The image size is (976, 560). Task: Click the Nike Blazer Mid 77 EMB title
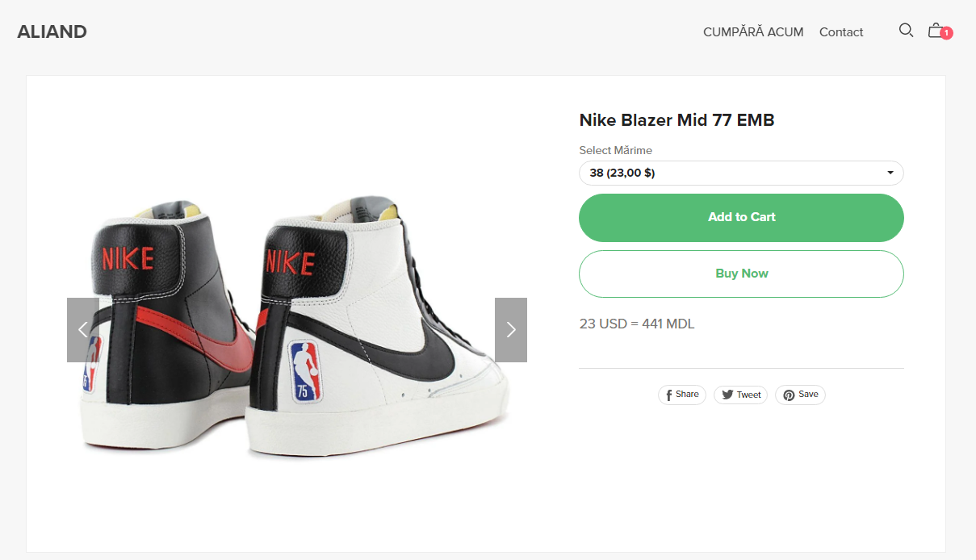click(x=676, y=120)
